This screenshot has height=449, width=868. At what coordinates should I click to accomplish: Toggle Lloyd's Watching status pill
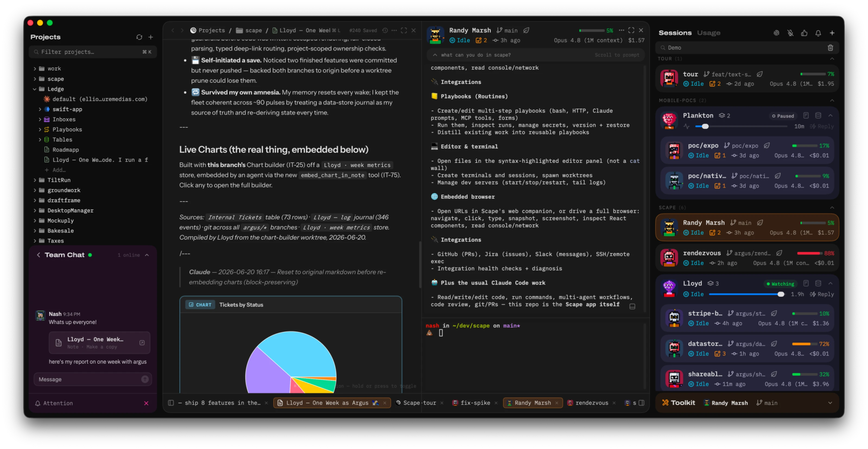pyautogui.click(x=780, y=284)
